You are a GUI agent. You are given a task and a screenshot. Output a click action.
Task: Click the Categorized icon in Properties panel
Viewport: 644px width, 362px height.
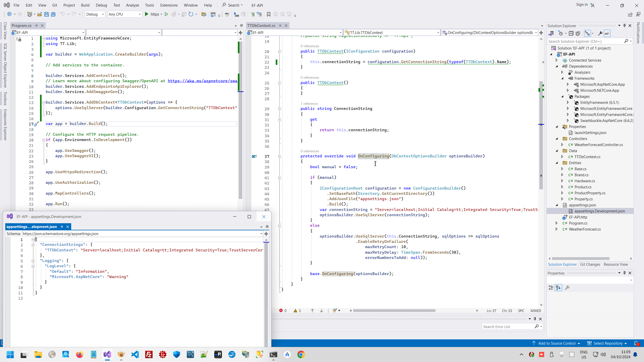click(x=551, y=288)
